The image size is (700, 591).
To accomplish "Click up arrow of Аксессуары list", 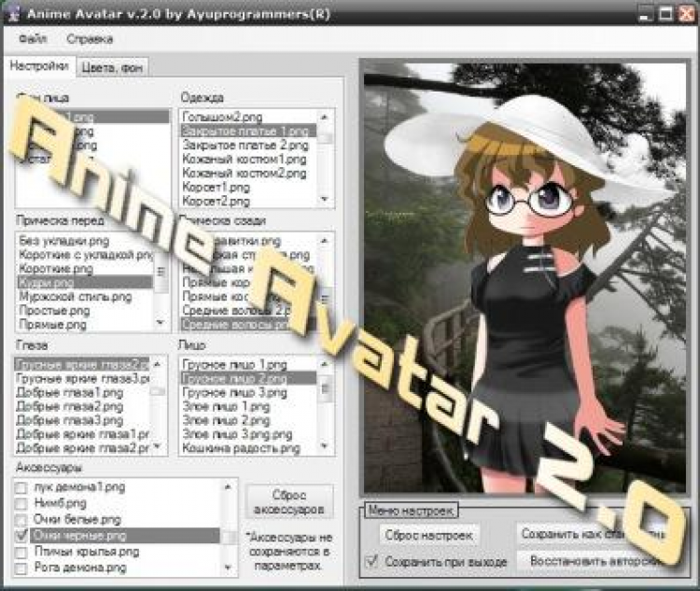I will 228,487.
